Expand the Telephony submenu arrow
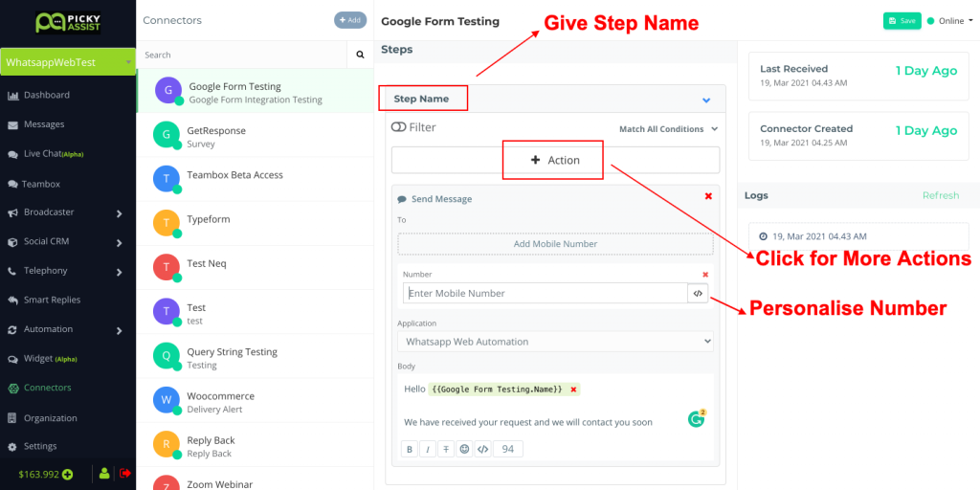Image resolution: width=980 pixels, height=490 pixels. (119, 272)
